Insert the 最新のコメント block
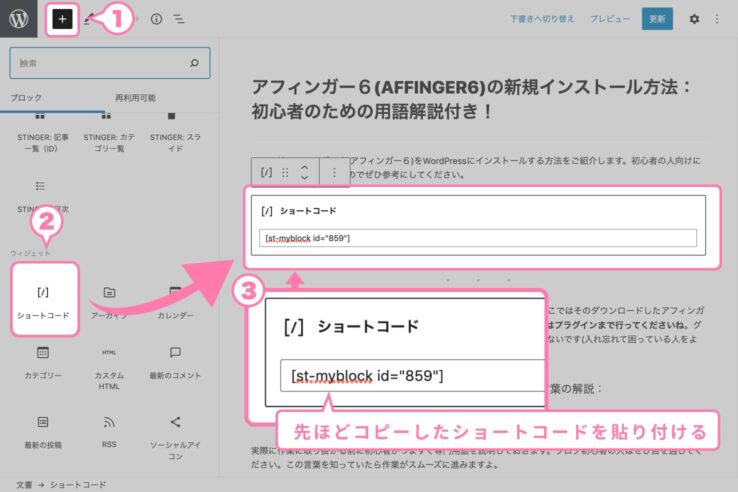Image resolution: width=738 pixels, height=492 pixels. tap(175, 363)
